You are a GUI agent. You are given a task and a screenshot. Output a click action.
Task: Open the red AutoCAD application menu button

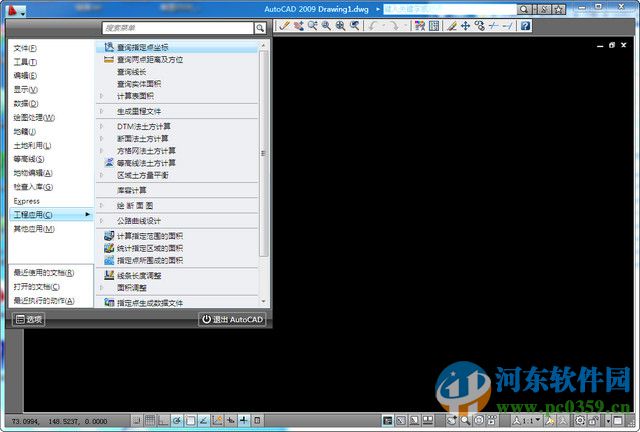(15, 10)
